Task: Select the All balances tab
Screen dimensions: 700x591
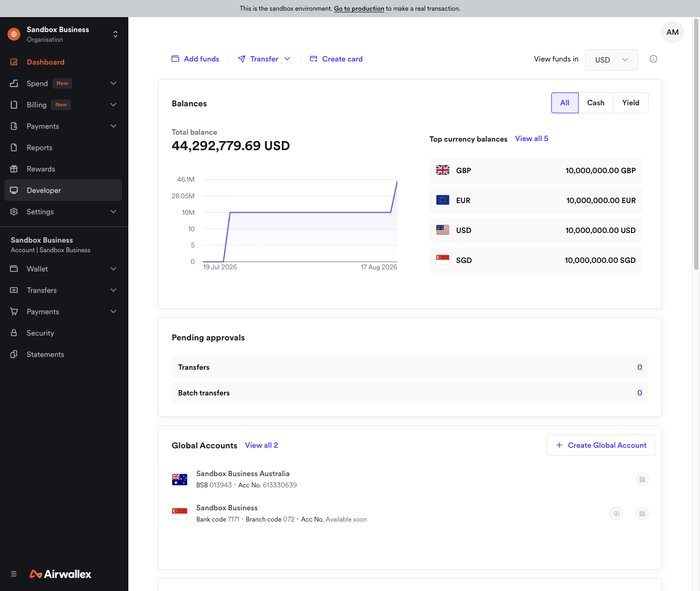Action: [x=565, y=103]
